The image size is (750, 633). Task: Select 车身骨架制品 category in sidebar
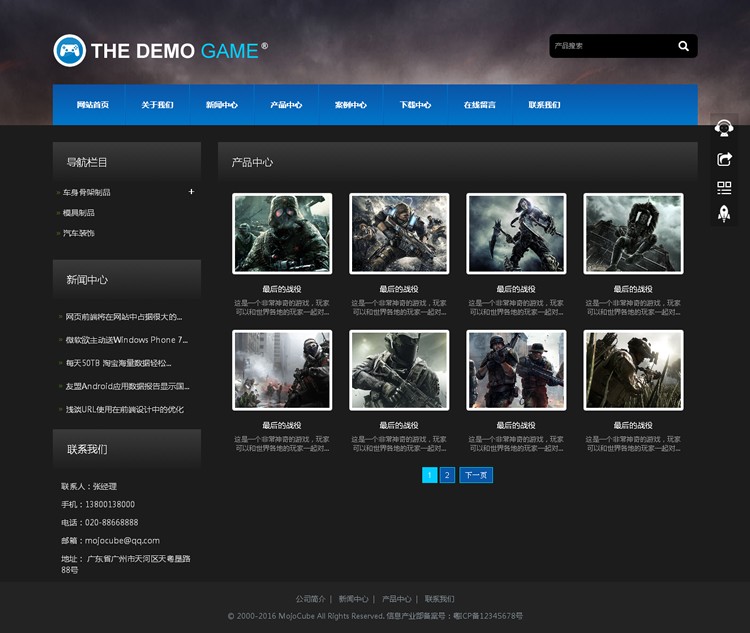[x=87, y=192]
